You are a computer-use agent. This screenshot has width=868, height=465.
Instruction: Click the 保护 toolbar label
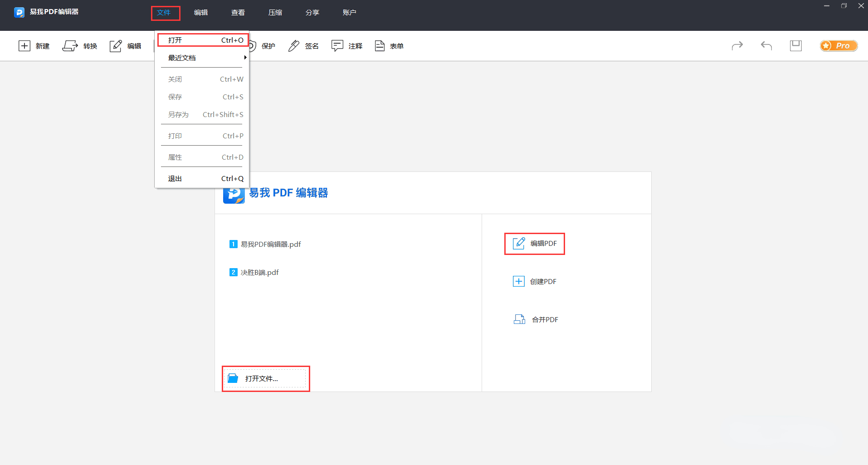[x=268, y=46]
